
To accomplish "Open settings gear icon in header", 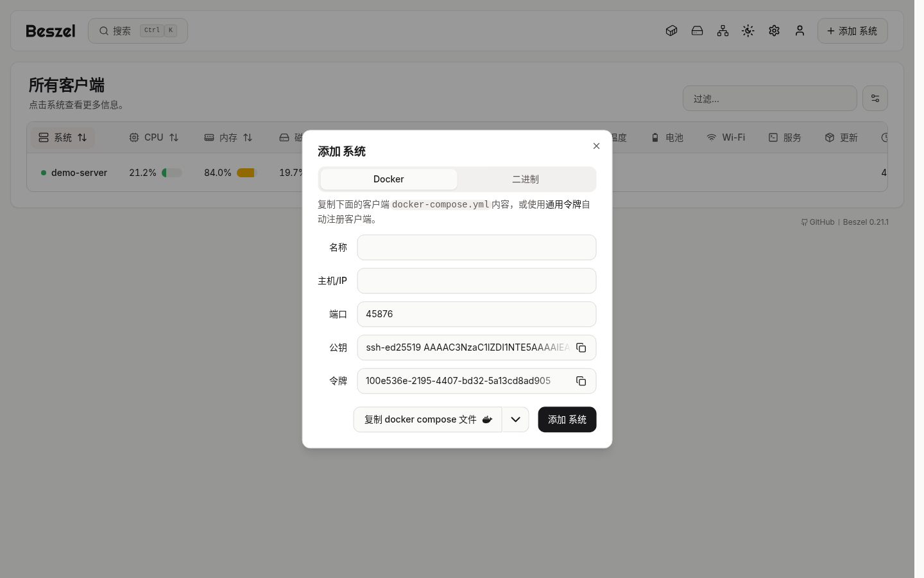I will 774,31.
